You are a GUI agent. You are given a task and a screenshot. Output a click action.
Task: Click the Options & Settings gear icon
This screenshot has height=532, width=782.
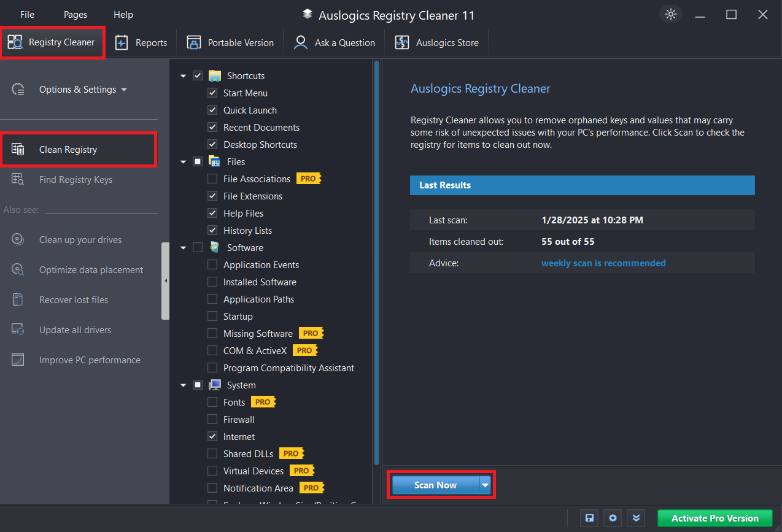[18, 90]
